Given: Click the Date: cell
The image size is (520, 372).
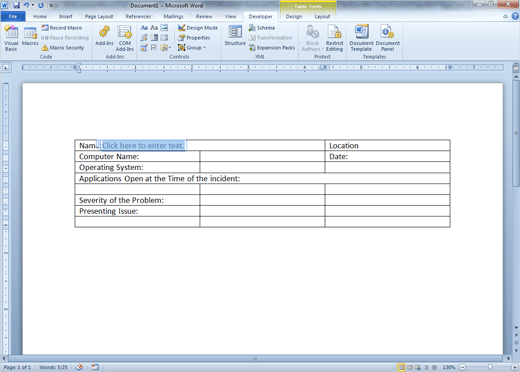Looking at the screenshot, I should pos(387,156).
